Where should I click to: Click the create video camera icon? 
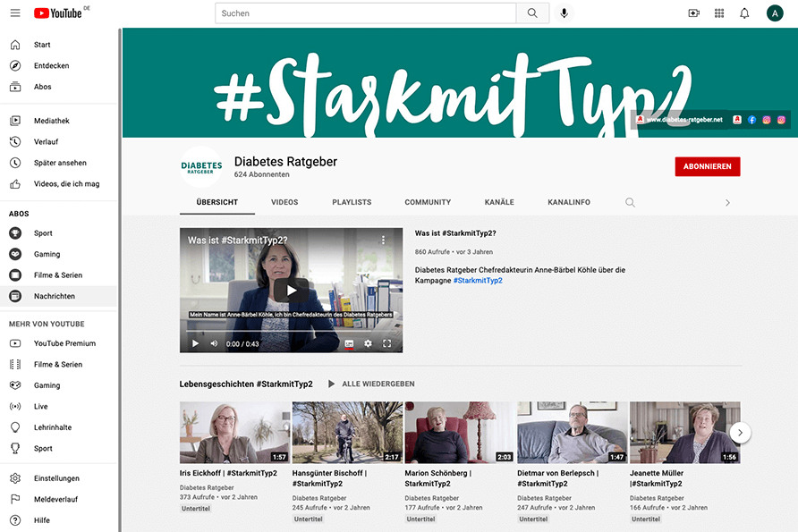(693, 13)
